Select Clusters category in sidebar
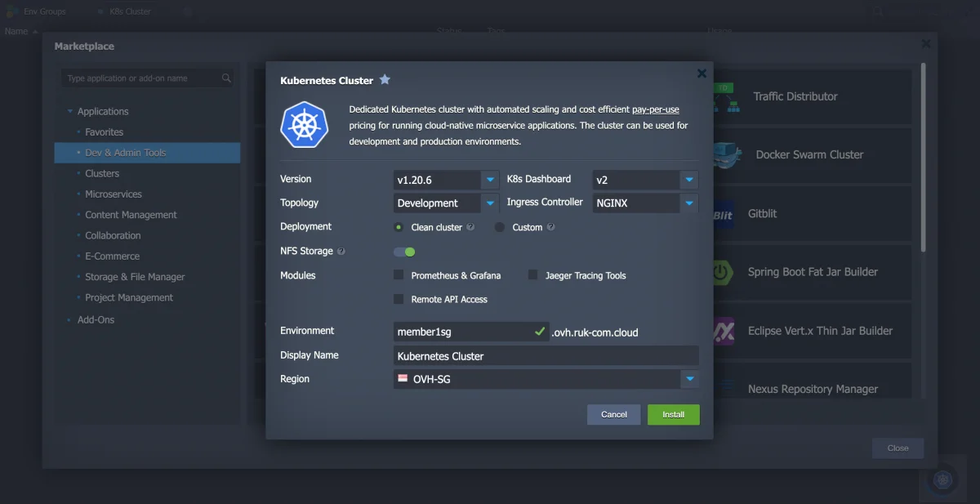980x504 pixels. pyautogui.click(x=102, y=173)
